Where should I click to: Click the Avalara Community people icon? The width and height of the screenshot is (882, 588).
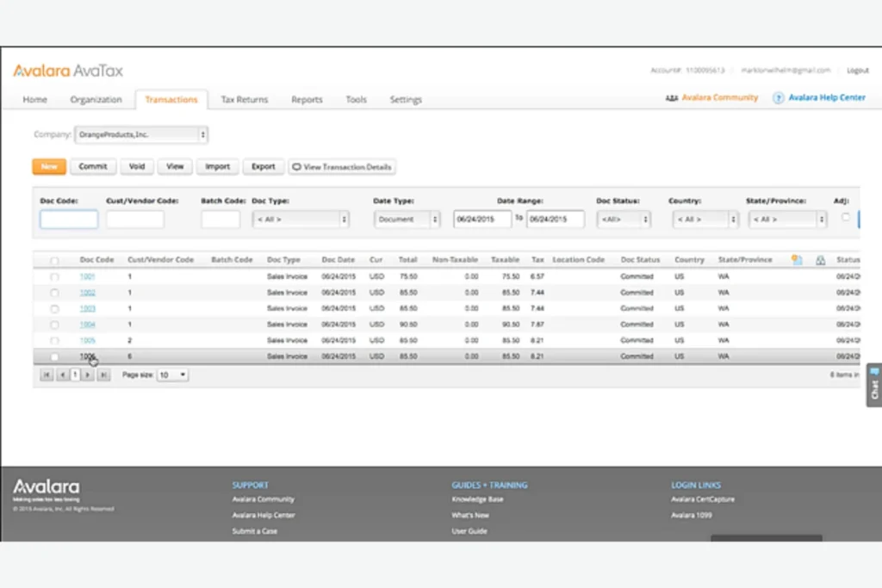pyautogui.click(x=672, y=98)
